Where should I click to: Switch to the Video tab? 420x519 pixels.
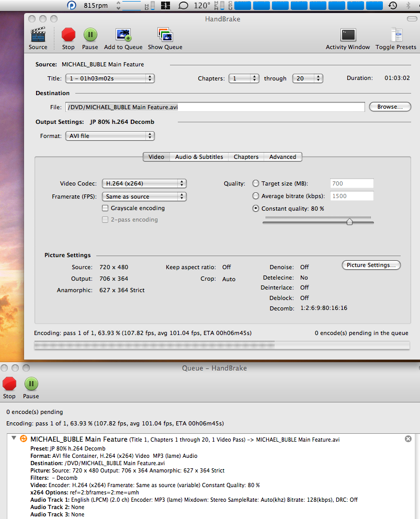click(156, 157)
